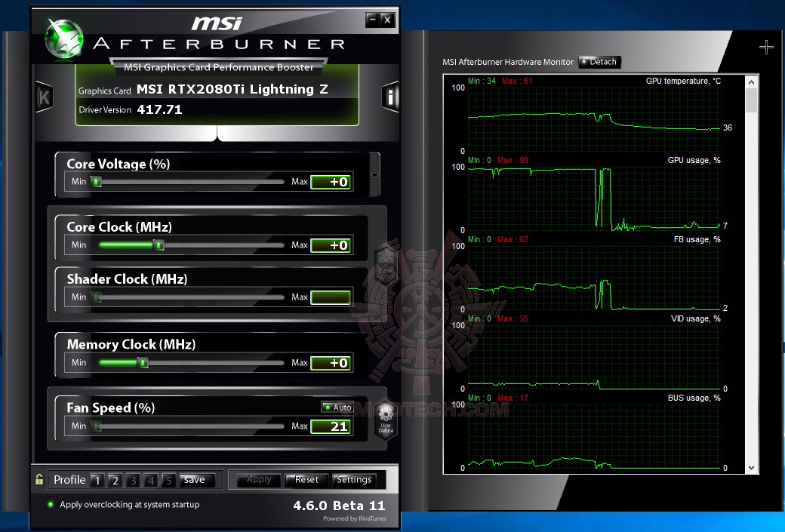Click the plus icon on the monitor panel

[766, 48]
